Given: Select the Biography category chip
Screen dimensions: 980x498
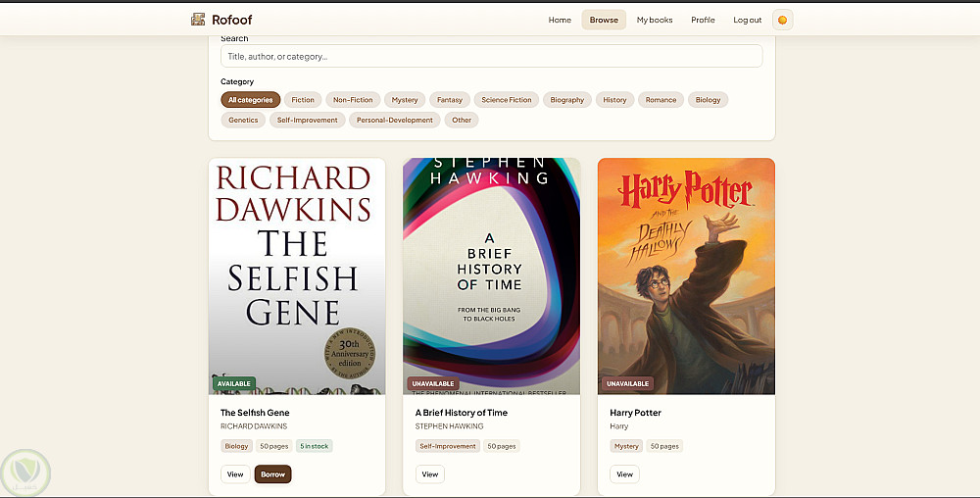Looking at the screenshot, I should click(566, 100).
